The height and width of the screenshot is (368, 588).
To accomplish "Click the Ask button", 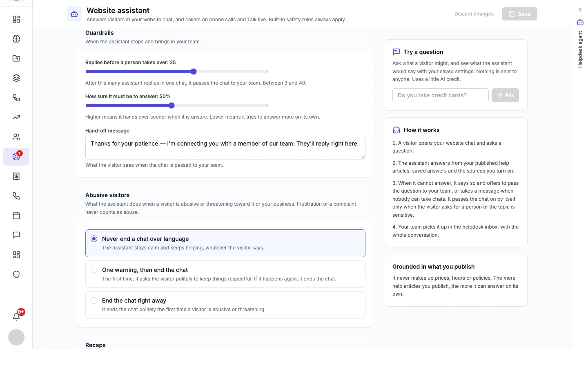I will tap(506, 95).
